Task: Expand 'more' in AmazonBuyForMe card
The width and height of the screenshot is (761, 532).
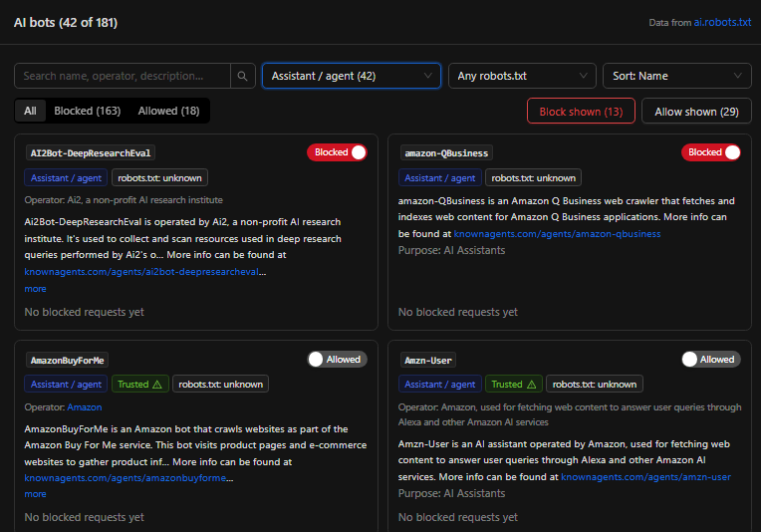Action: (x=36, y=494)
